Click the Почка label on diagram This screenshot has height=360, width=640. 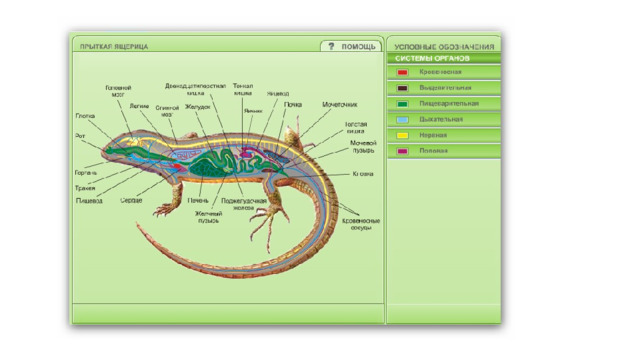pos(293,104)
